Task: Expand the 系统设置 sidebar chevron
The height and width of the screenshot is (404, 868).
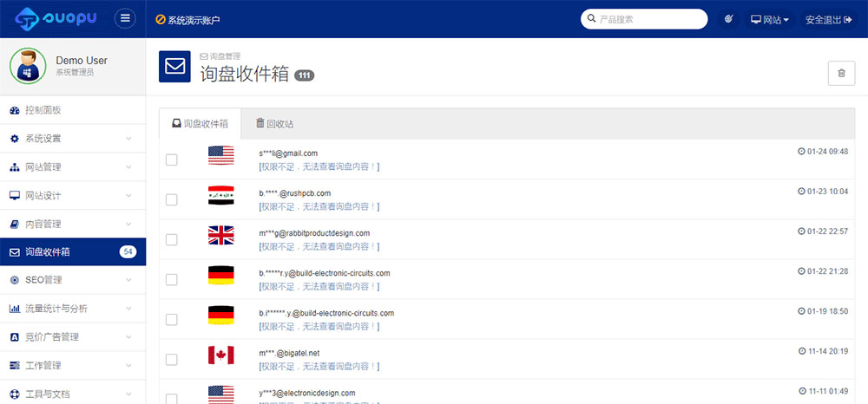Action: [128, 139]
